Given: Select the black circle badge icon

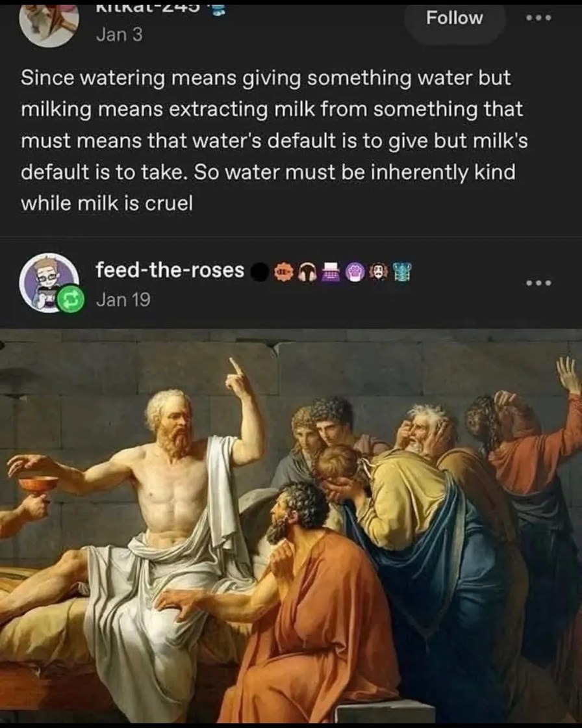Looking at the screenshot, I should point(261,271).
